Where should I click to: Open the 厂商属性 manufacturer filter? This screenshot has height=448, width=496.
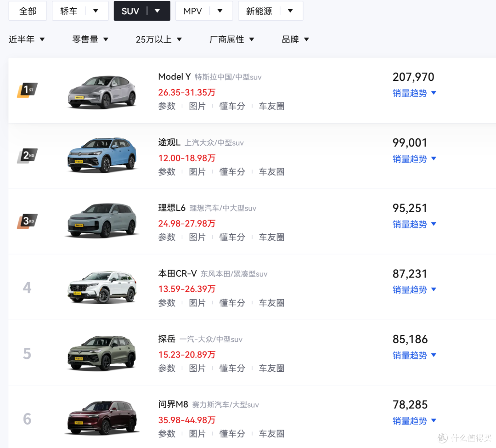point(231,39)
